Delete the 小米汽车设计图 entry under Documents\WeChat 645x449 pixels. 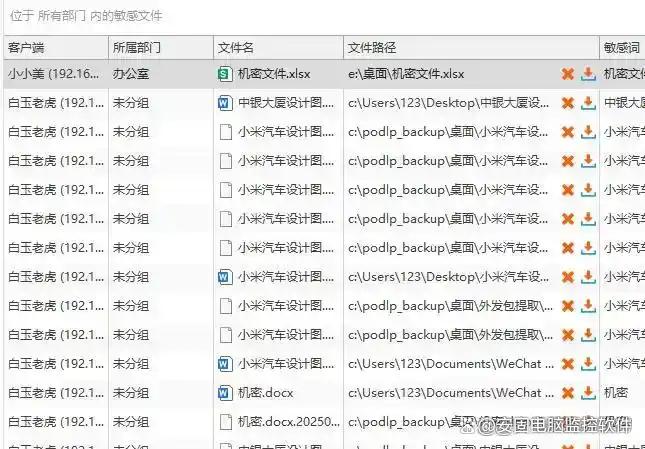click(x=568, y=364)
